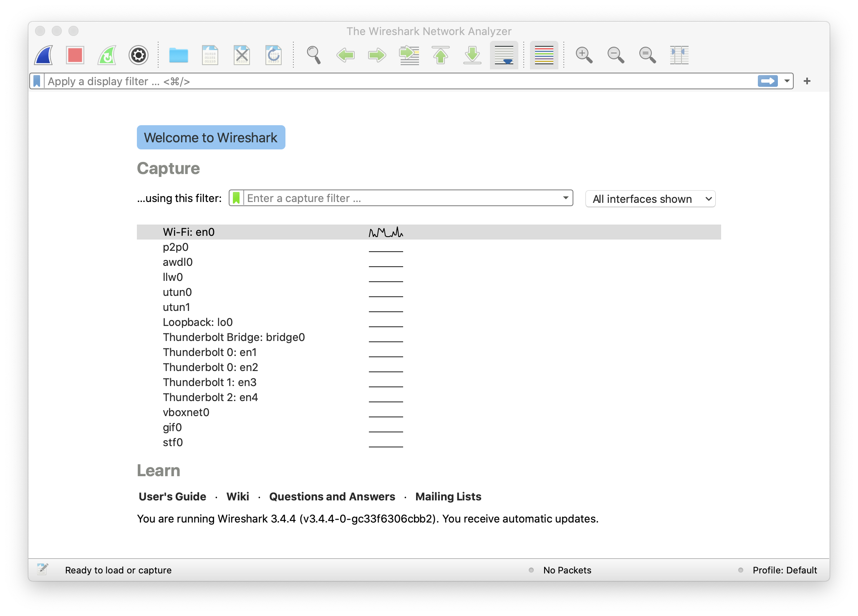
Task: Zoom out main window text
Action: (x=616, y=55)
